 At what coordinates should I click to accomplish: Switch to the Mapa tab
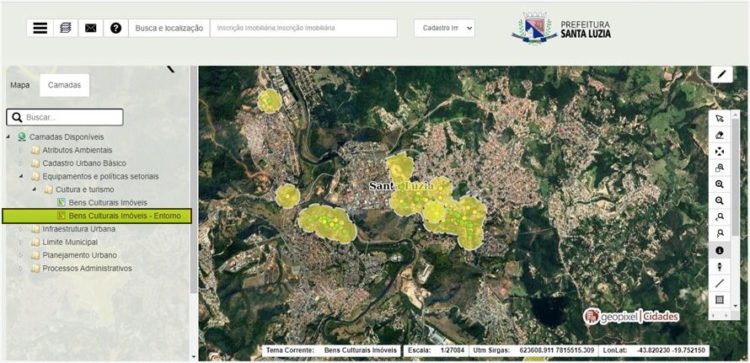20,85
